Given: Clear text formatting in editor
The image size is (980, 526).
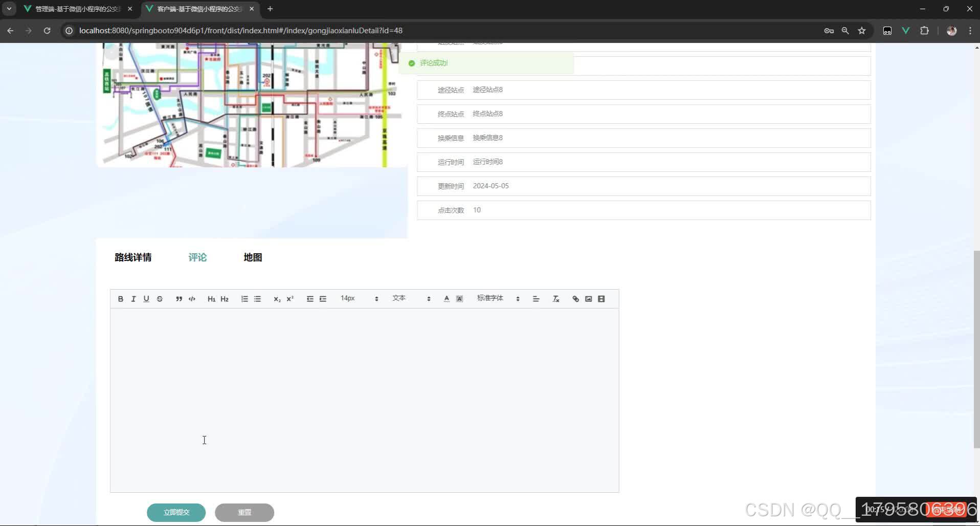Looking at the screenshot, I should [556, 299].
